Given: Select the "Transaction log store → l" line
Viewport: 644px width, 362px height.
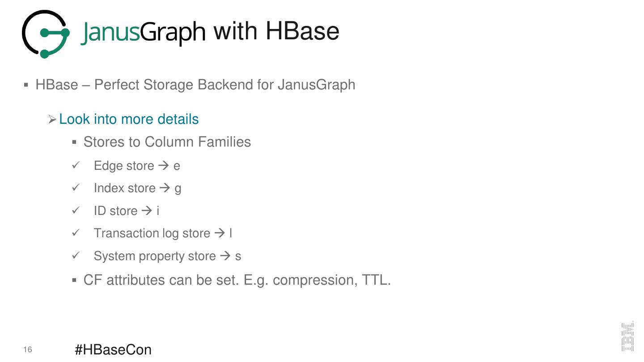Looking at the screenshot, I should click(x=163, y=233).
